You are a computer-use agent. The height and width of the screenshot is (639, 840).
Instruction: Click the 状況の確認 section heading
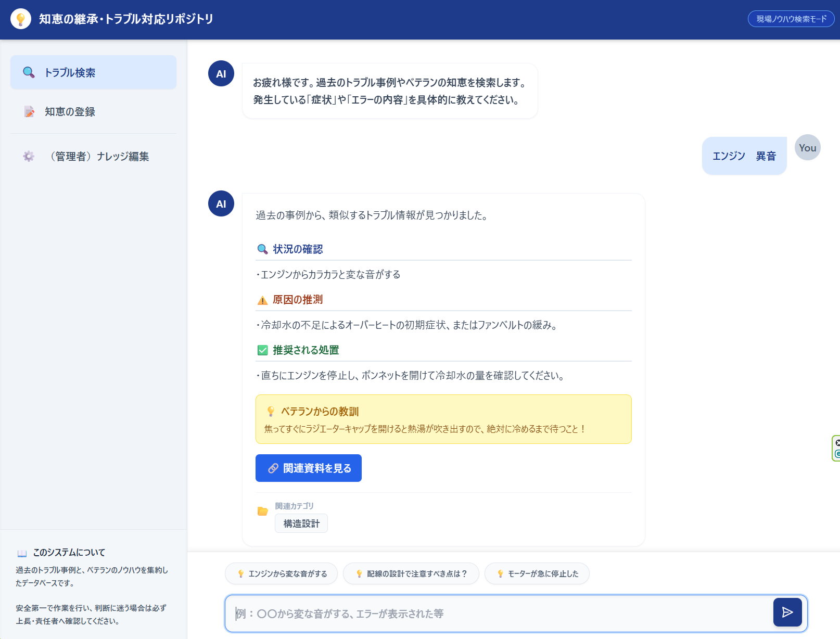click(x=298, y=249)
